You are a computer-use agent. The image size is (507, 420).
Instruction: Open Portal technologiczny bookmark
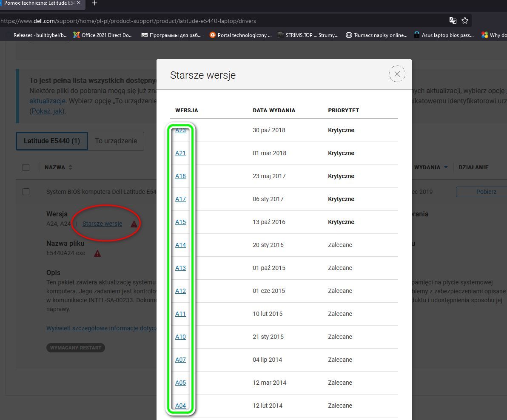tap(241, 35)
